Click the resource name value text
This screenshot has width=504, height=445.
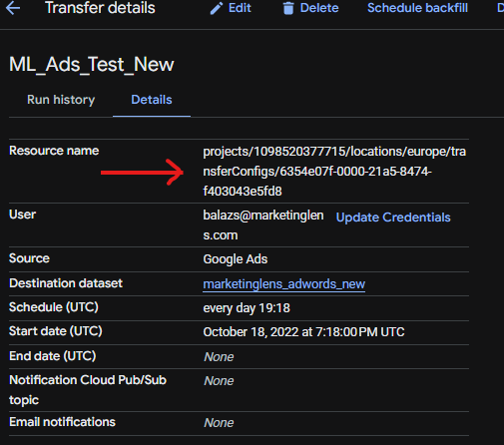(334, 172)
